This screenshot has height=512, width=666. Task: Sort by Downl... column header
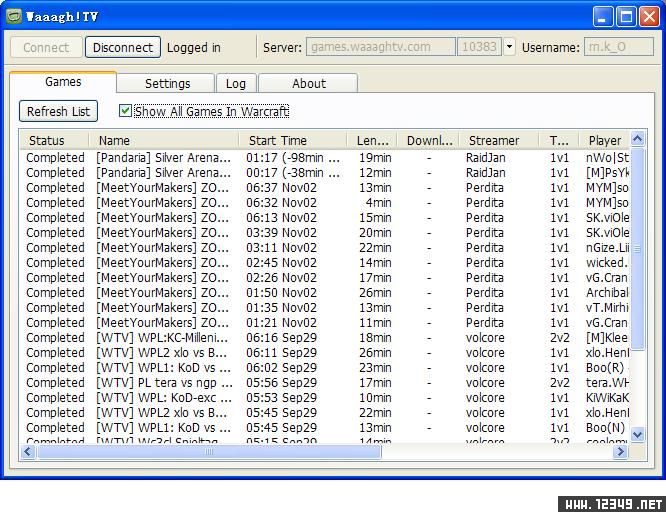(x=428, y=141)
